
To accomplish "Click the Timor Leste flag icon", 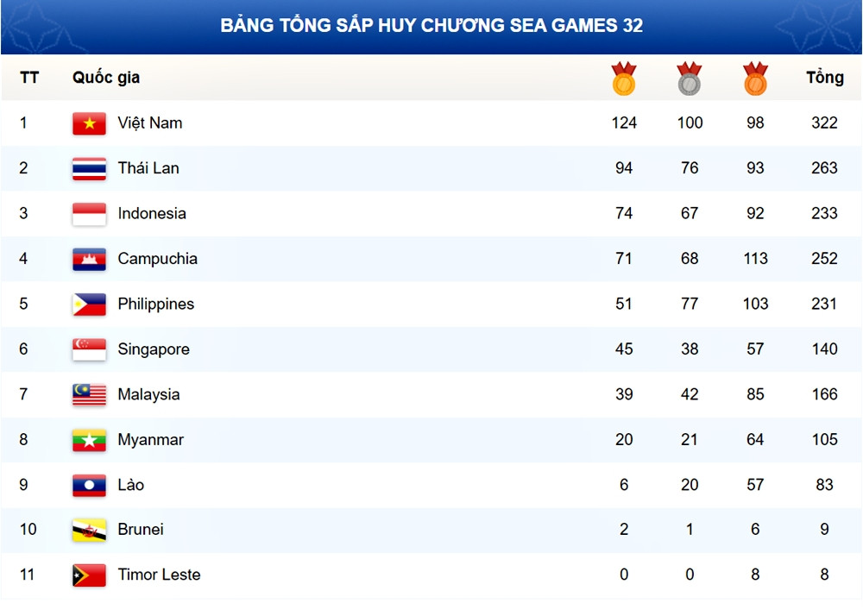I will [89, 575].
